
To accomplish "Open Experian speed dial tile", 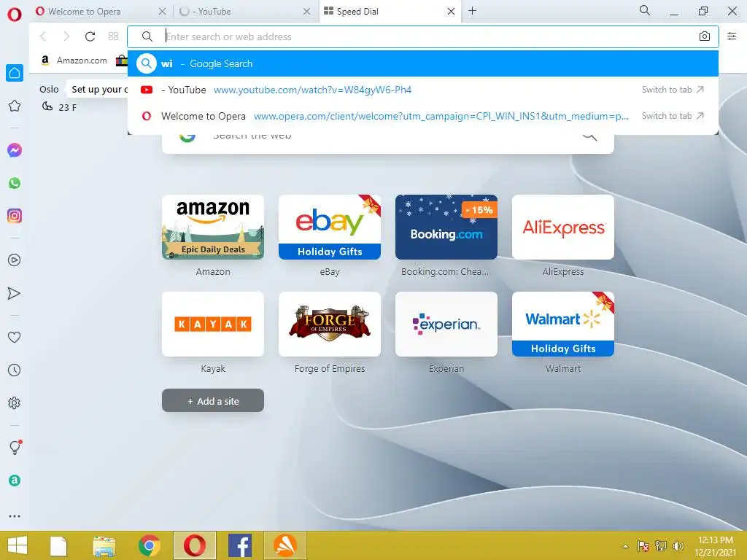I will coord(446,324).
